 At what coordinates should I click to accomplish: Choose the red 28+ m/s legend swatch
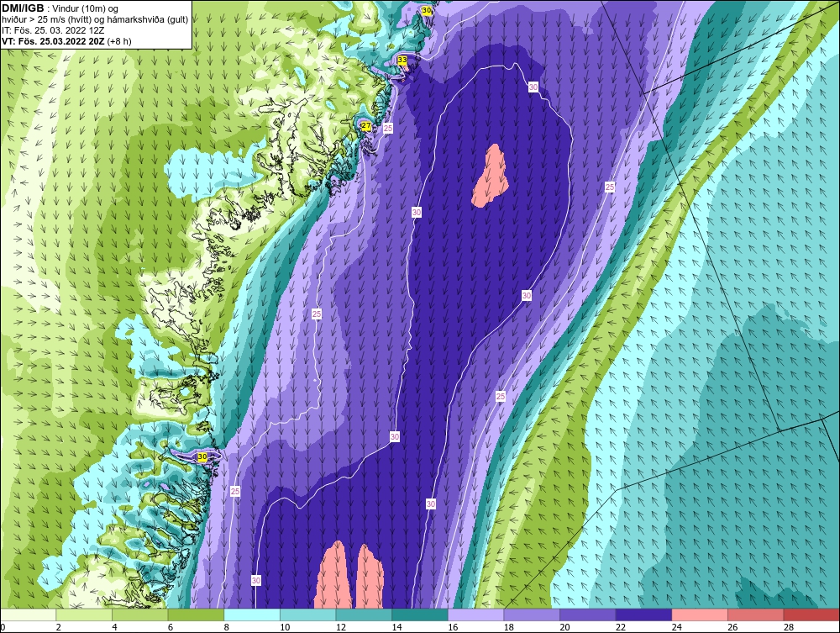pyautogui.click(x=811, y=615)
